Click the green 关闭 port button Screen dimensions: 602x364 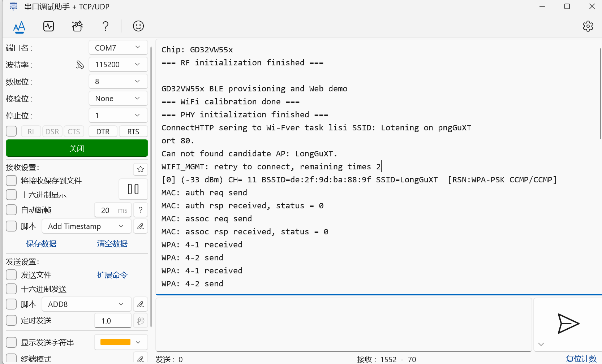77,148
